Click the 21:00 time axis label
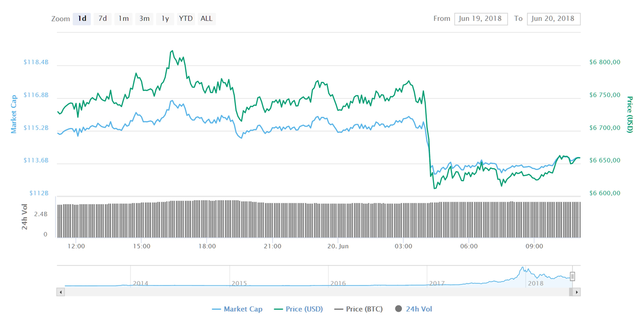644x317 pixels. pos(273,246)
